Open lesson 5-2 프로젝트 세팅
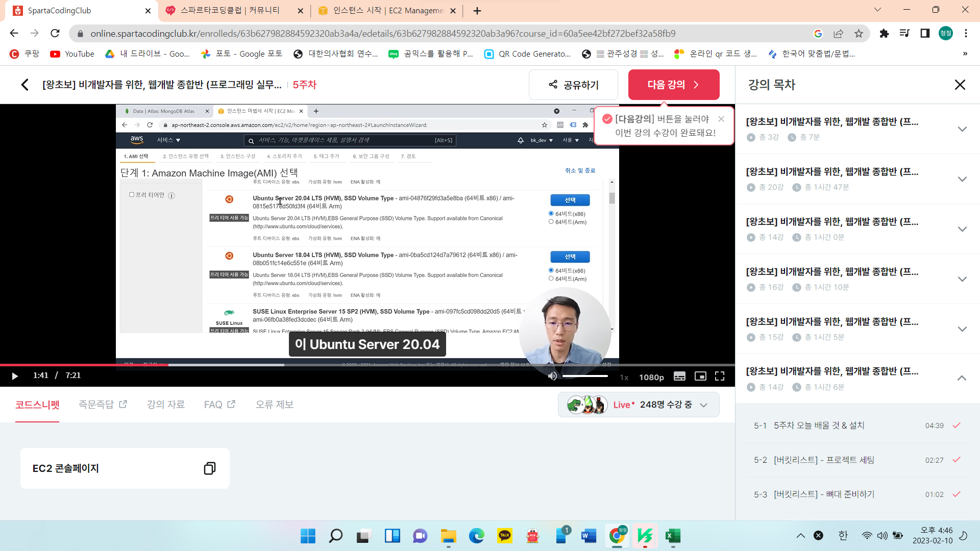 pos(857,460)
